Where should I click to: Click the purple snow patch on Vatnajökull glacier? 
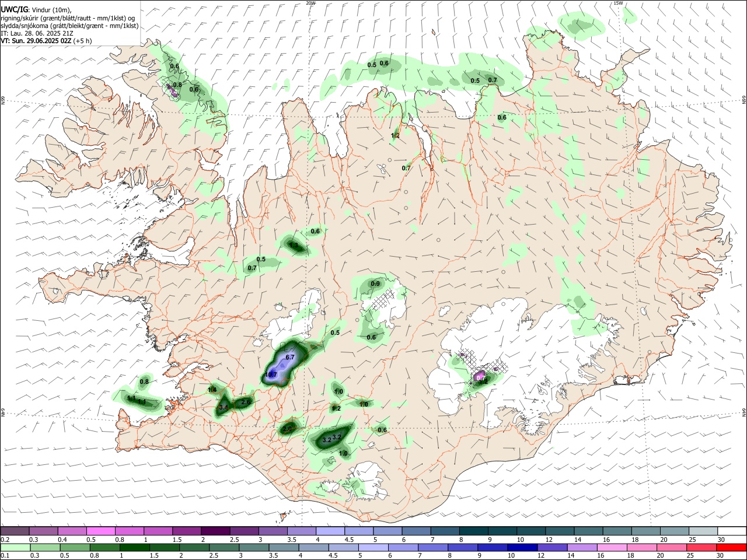(480, 374)
